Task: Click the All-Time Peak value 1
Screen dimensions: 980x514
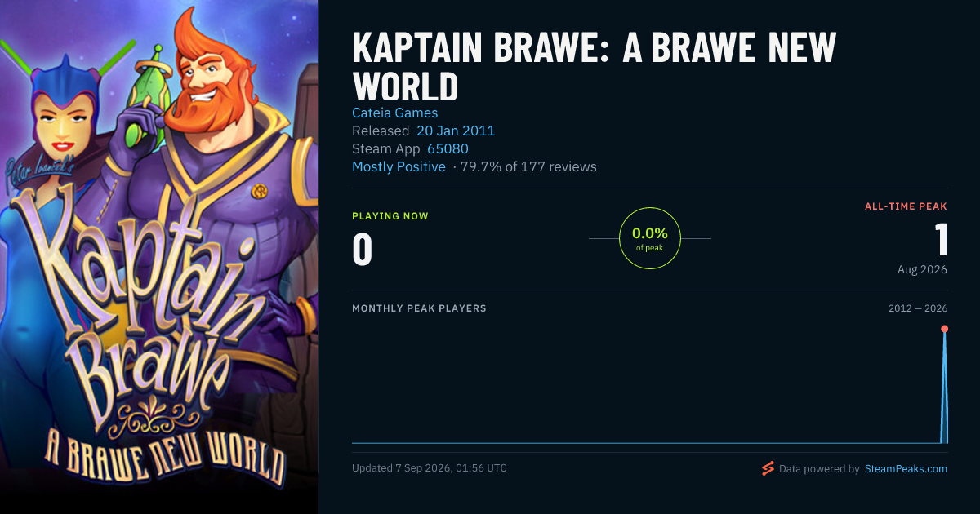Action: click(x=941, y=240)
